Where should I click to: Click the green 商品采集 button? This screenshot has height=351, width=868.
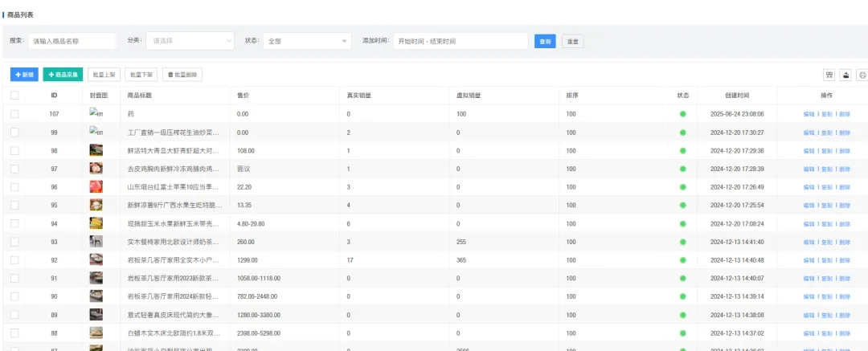[x=63, y=75]
